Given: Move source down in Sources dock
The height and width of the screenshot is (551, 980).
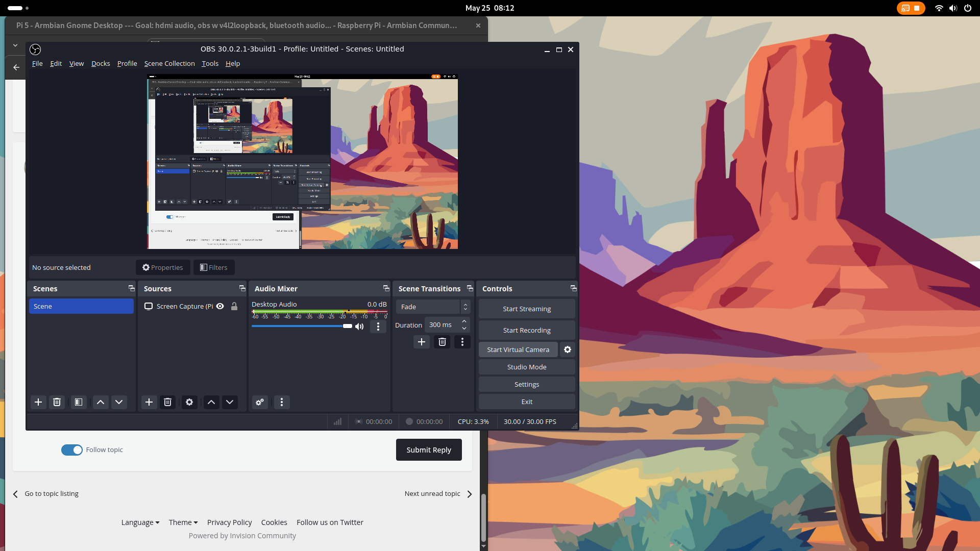Looking at the screenshot, I should coord(230,402).
